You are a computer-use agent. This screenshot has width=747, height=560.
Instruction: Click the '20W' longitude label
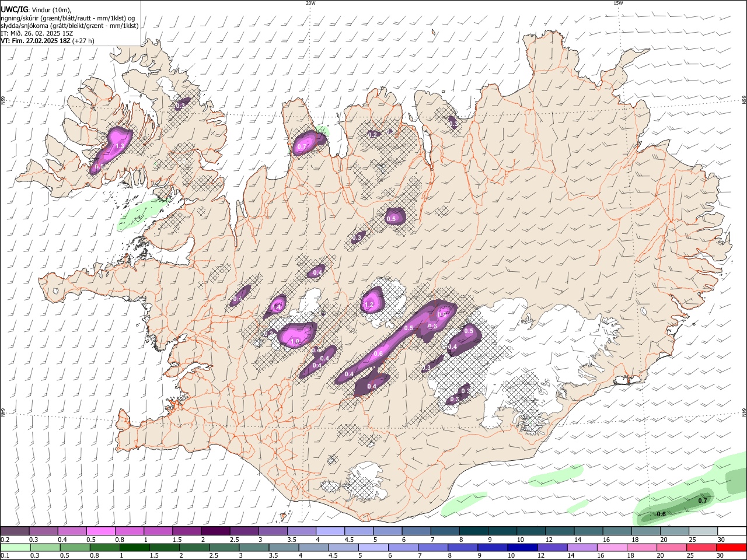(310, 3)
